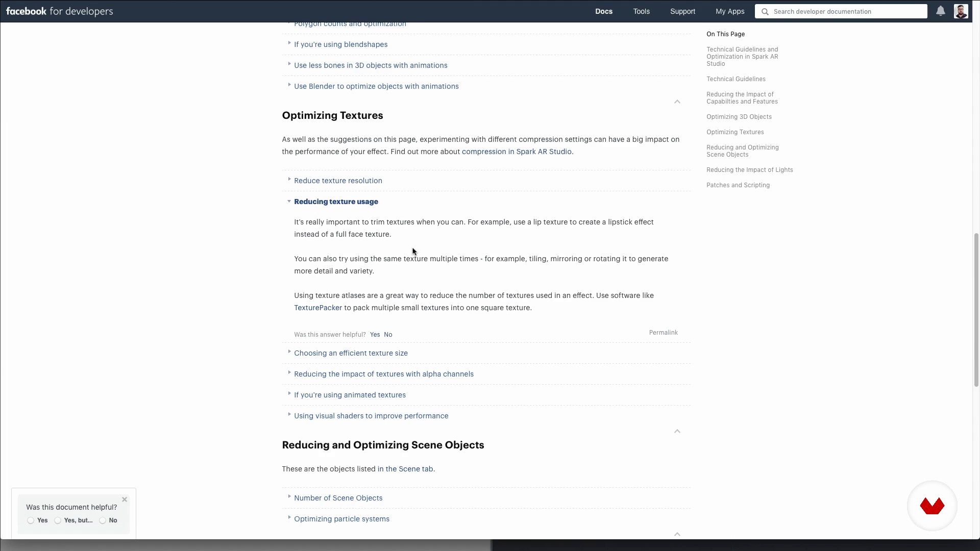Viewport: 980px width, 551px height.
Task: Open the Docs menu
Action: [604, 11]
